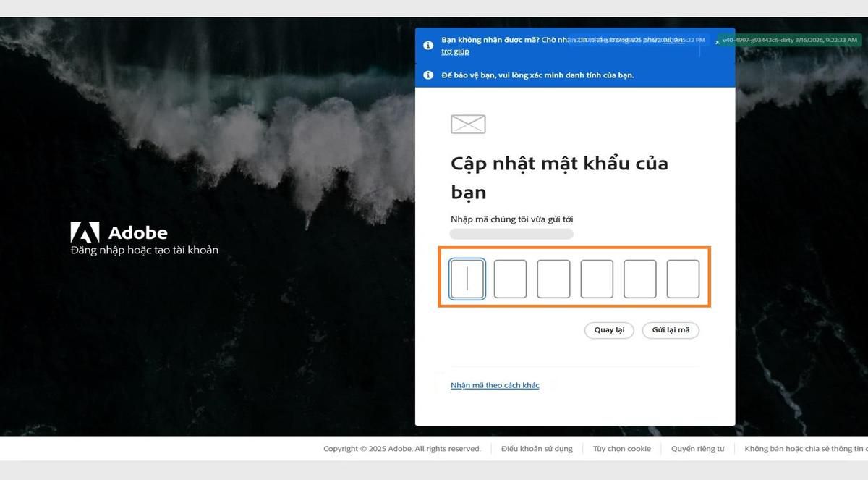Screen dimensions: 868x480
Task: Click info icon beside "Bạn không nhận được mã"
Action: [x=428, y=45]
